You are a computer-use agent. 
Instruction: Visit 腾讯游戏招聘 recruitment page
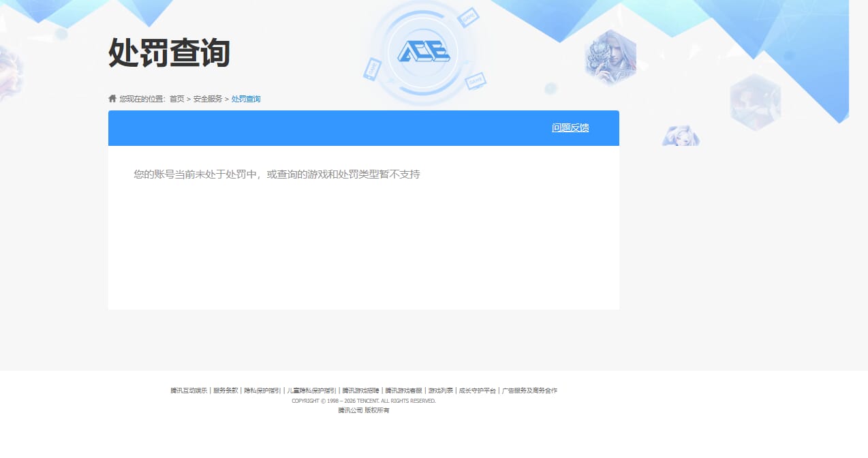tap(360, 390)
